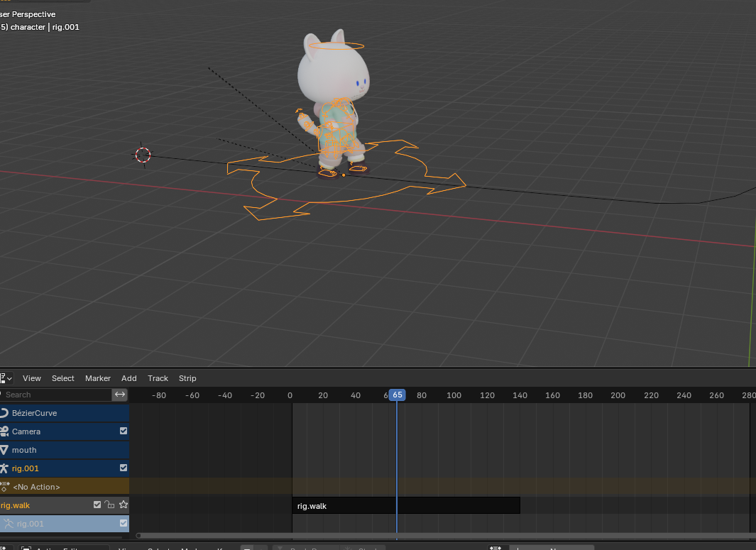Select the orange rig.001 object channel
This screenshot has width=756, height=550.
pyautogui.click(x=25, y=468)
